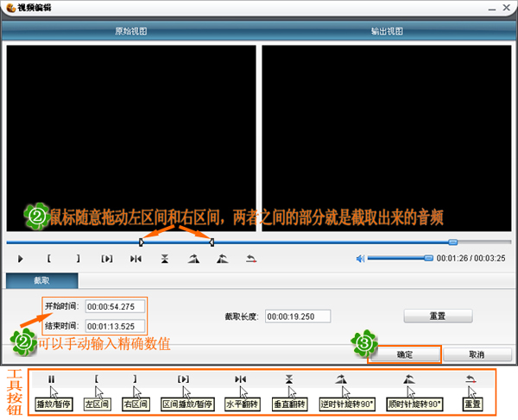Click the reset arrow icon in the player toolbar
Image resolution: width=518 pixels, height=420 pixels.
point(251,259)
